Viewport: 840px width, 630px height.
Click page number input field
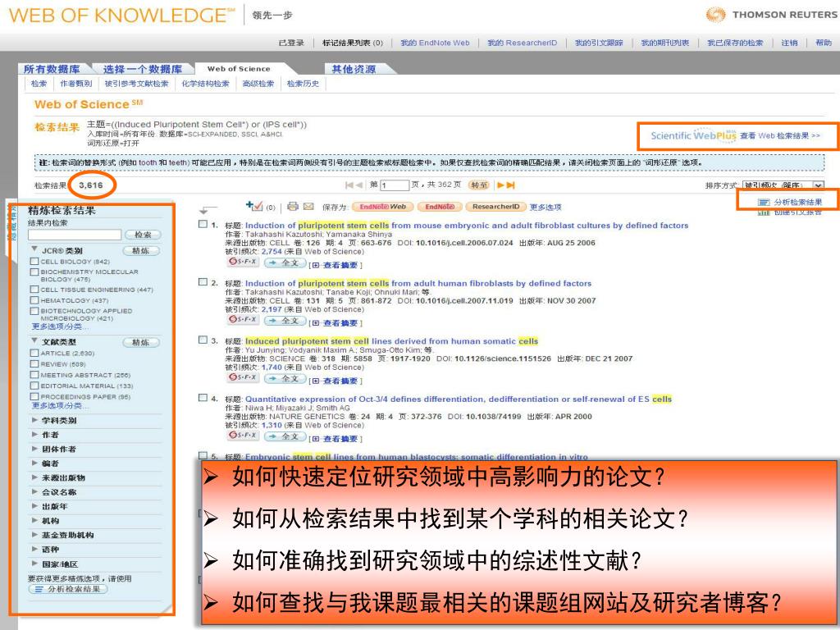(x=395, y=185)
